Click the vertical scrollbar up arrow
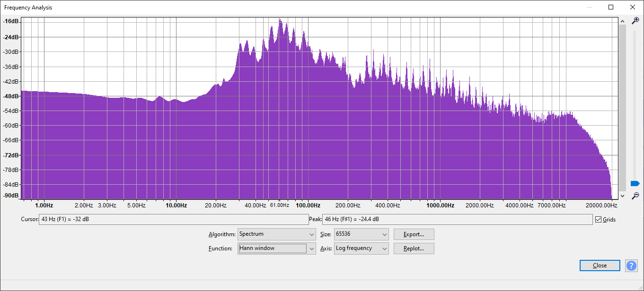This screenshot has width=644, height=291. click(622, 21)
